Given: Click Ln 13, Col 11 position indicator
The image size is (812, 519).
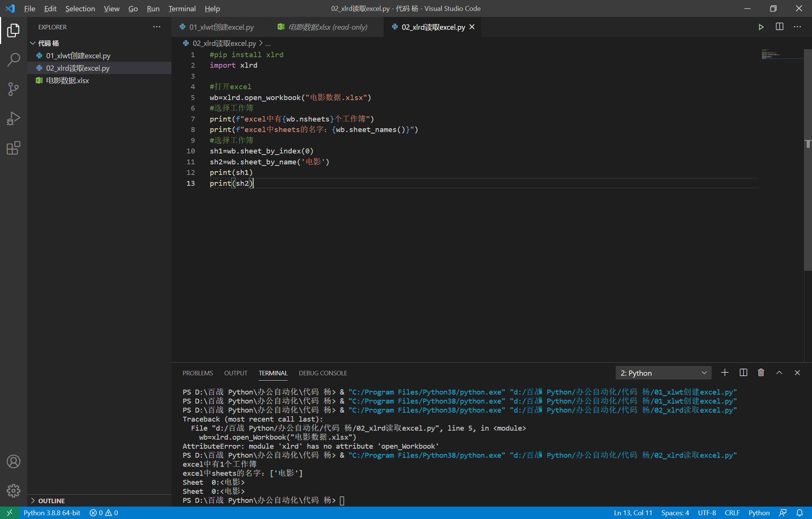Looking at the screenshot, I should click(633, 513).
